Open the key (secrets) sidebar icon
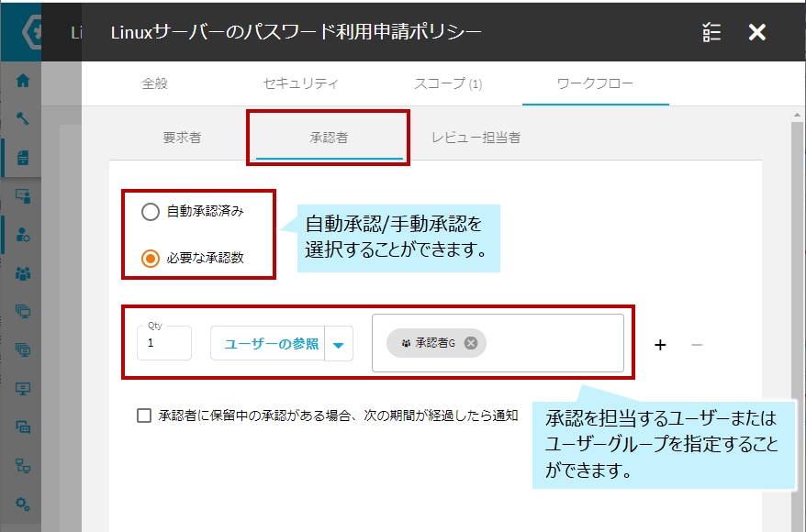The height and width of the screenshot is (532, 806). (x=23, y=118)
